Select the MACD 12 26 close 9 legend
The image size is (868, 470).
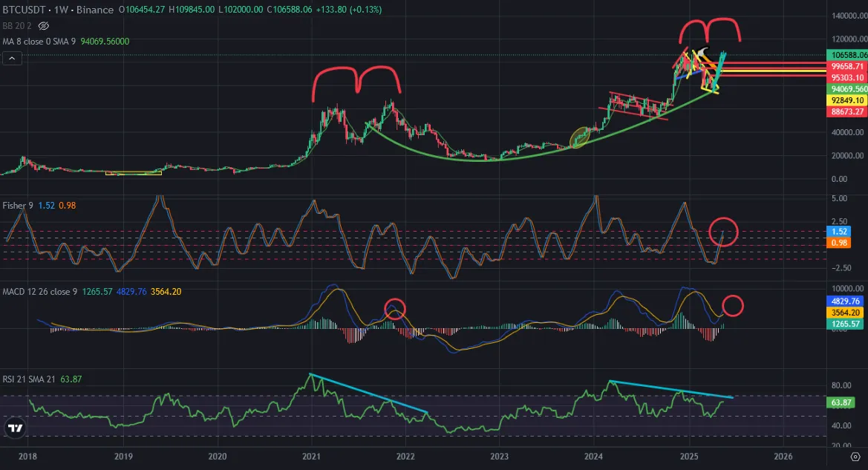click(40, 292)
